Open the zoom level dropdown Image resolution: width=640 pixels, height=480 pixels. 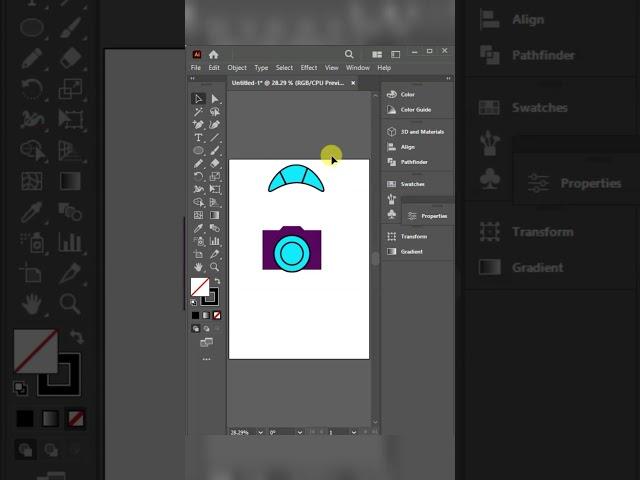(x=261, y=432)
